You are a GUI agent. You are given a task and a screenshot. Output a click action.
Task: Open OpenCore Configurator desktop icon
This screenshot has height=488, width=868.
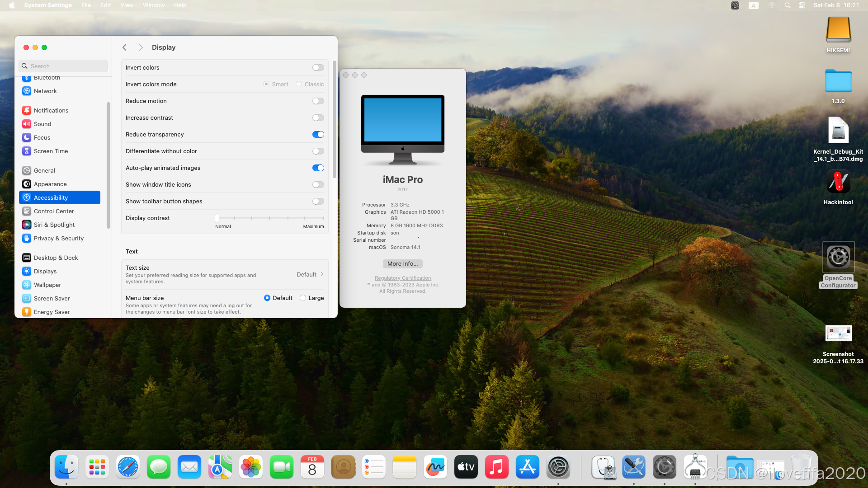tap(838, 258)
